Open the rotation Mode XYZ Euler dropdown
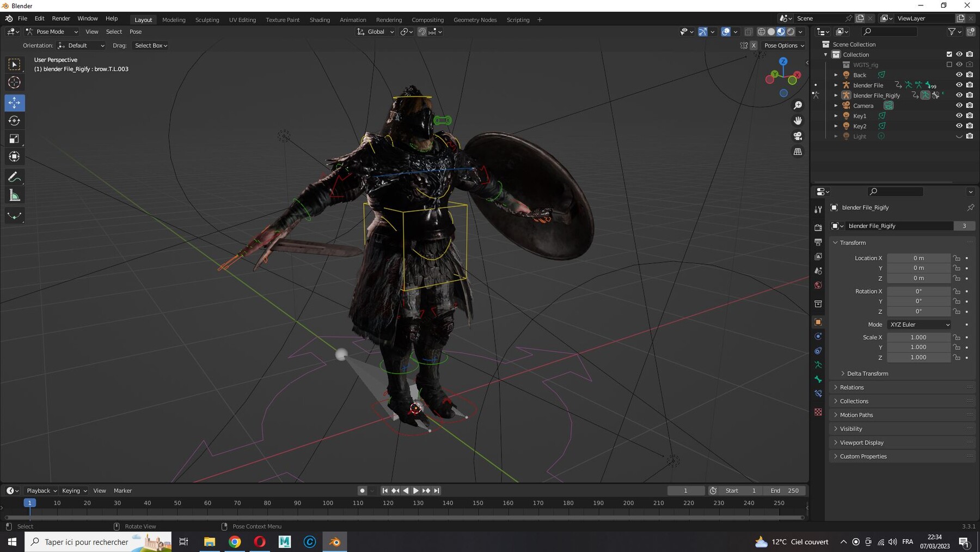The height and width of the screenshot is (552, 980). [919, 325]
